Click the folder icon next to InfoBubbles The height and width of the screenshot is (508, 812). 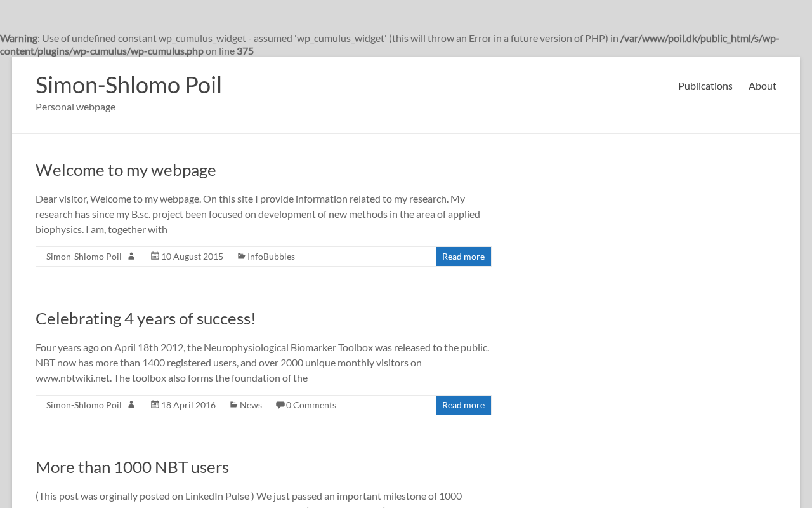click(242, 256)
